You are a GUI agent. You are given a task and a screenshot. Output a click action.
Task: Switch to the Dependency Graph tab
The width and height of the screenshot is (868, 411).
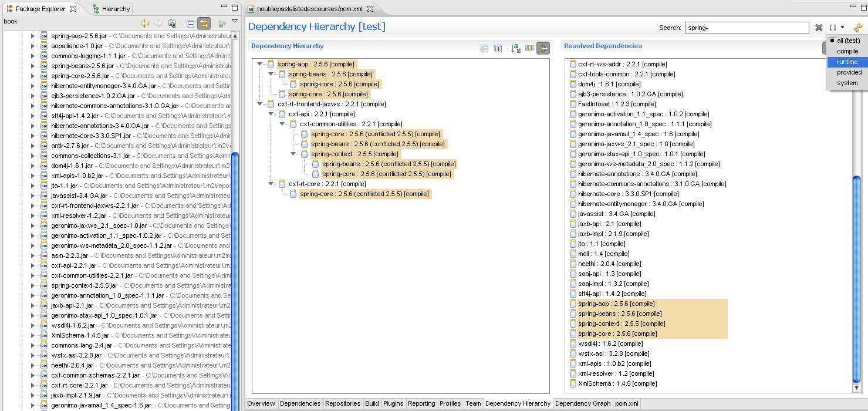pyautogui.click(x=582, y=404)
